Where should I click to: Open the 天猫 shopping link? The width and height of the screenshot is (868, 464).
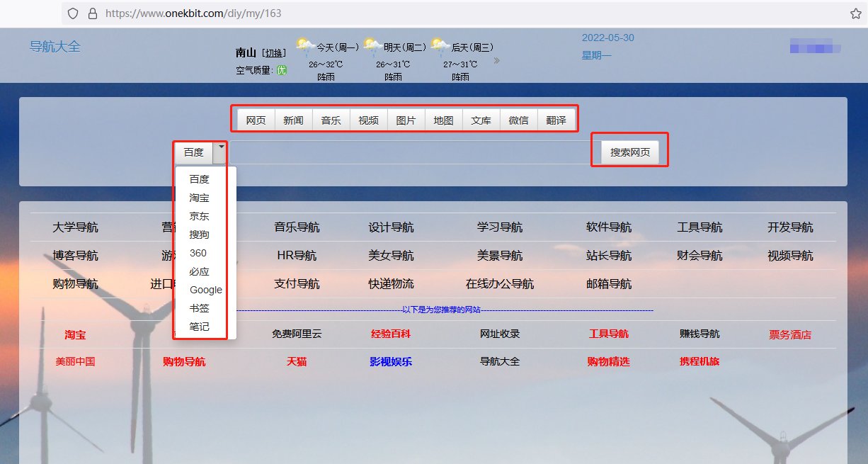click(x=296, y=361)
